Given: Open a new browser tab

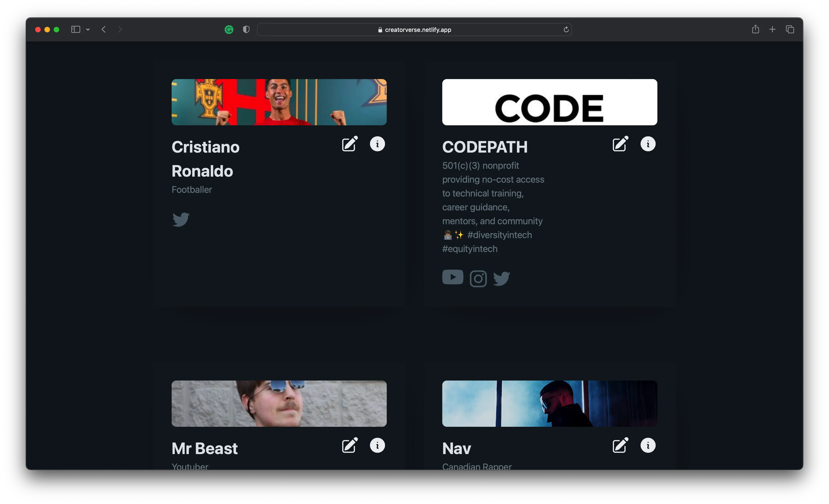Looking at the screenshot, I should point(772,30).
